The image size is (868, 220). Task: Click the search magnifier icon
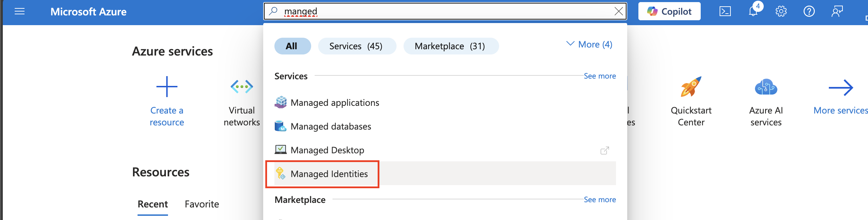point(273,11)
